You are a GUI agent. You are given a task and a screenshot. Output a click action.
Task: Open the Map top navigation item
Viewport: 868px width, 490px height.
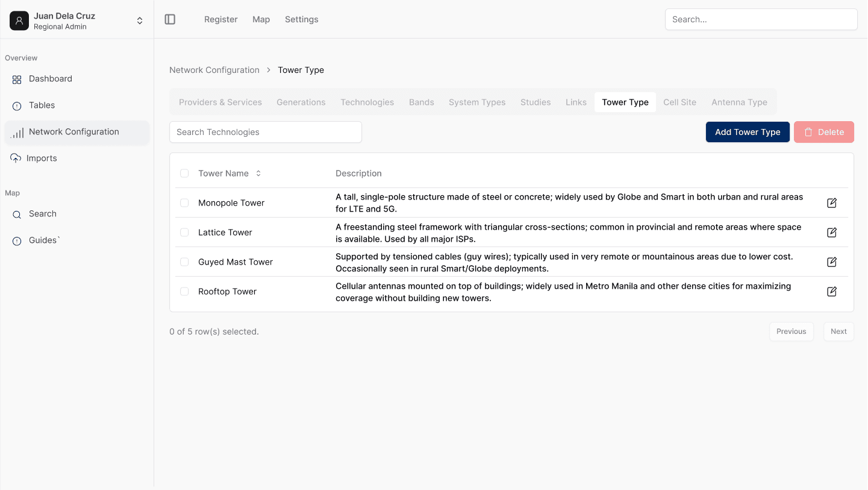[261, 19]
